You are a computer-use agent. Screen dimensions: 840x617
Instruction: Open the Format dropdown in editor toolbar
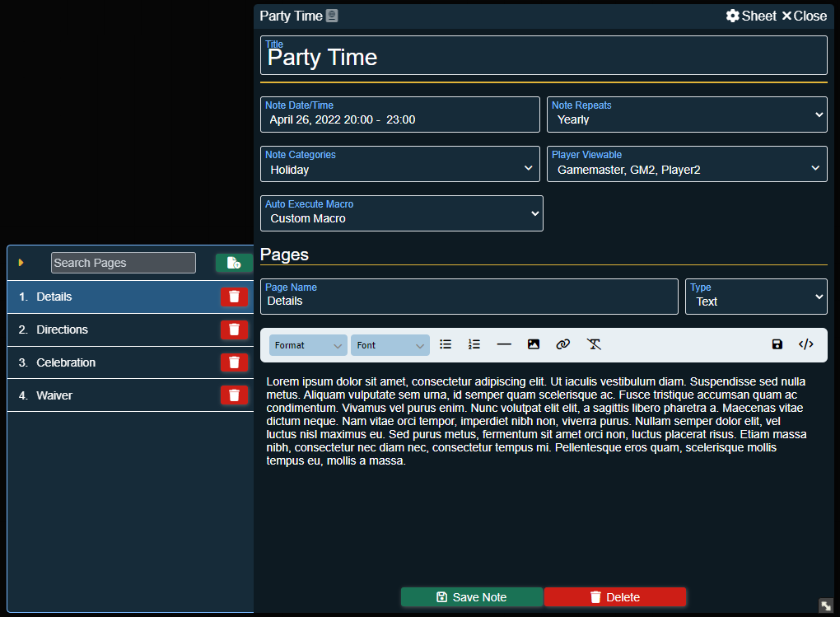[x=308, y=345]
